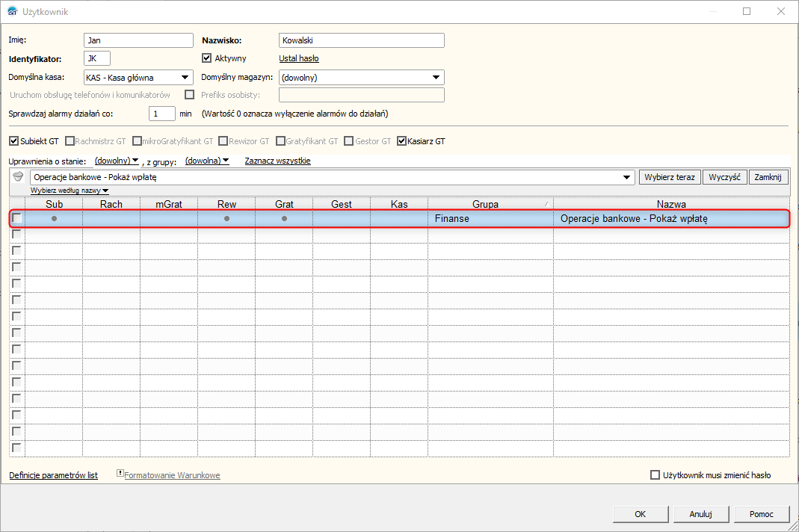This screenshot has height=532, width=799.
Task: Click the Formatowanie Warunkowe exclamation icon
Action: [120, 474]
